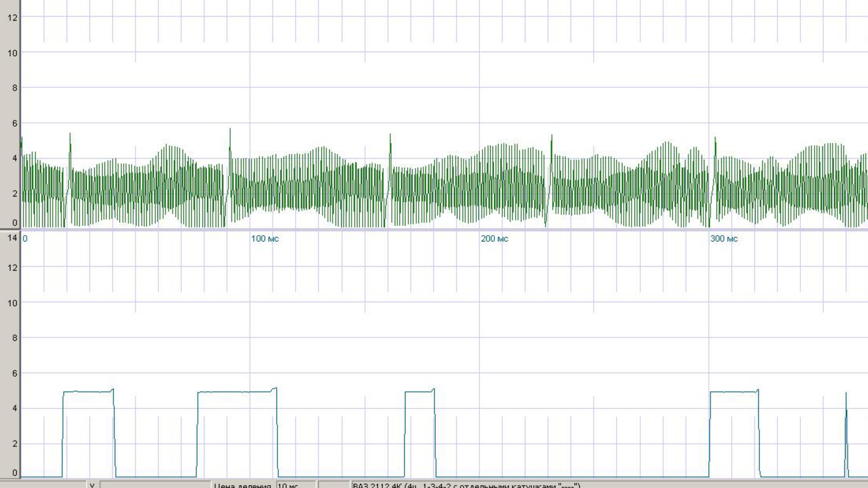Click the 'Цена деления' status bar label
The image size is (868, 488).
[242, 485]
